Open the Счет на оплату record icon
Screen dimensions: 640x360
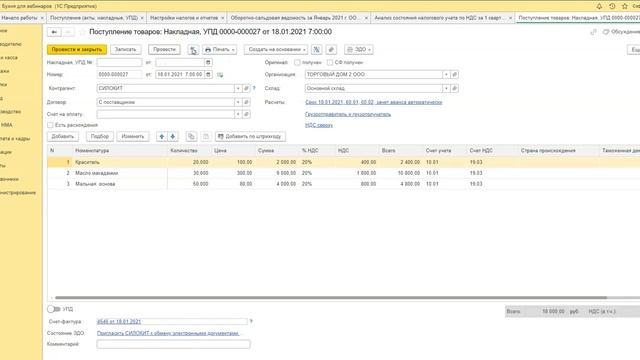(246, 114)
